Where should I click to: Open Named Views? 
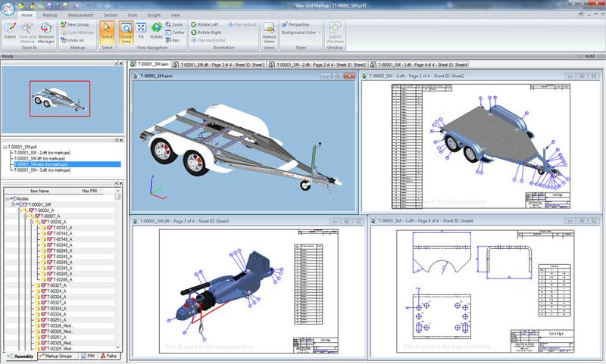[269, 33]
